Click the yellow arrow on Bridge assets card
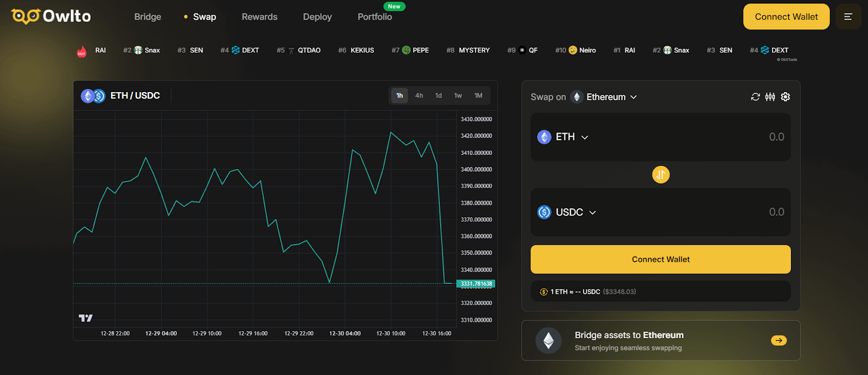The width and height of the screenshot is (868, 375). (779, 340)
